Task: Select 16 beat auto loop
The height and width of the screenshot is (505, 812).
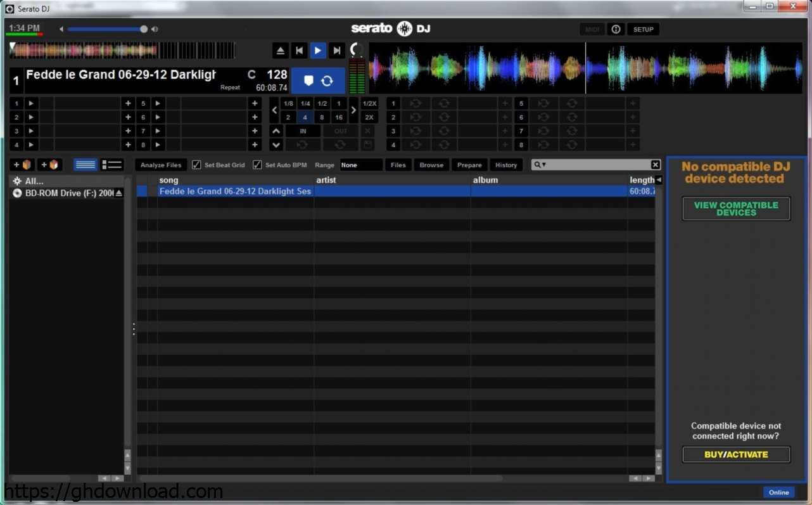Action: click(339, 117)
